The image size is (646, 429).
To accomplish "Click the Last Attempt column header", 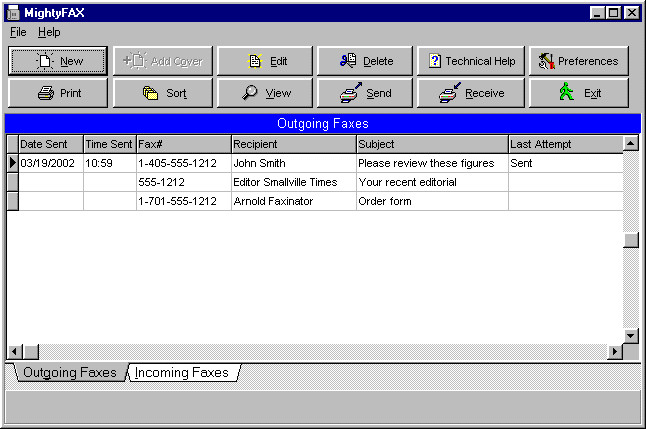I will (x=566, y=144).
